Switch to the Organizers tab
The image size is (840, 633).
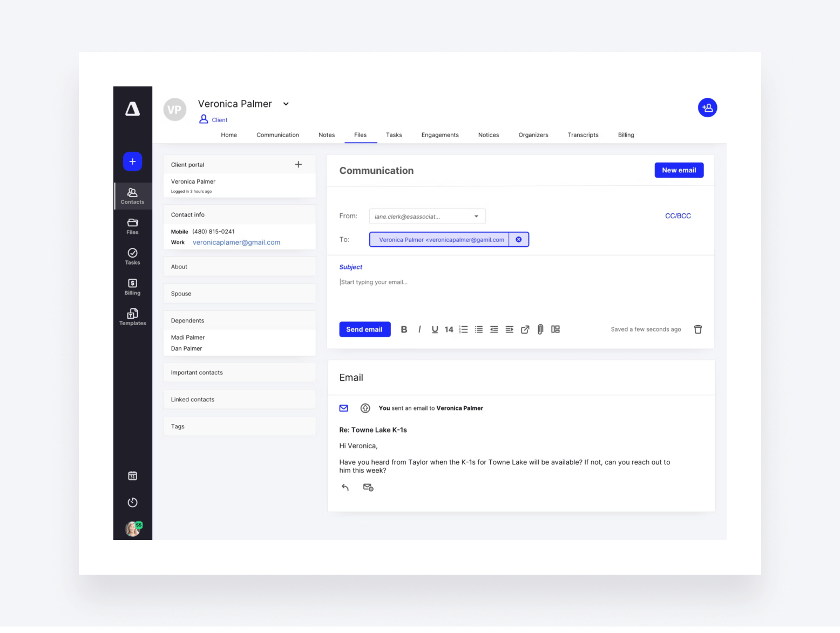(x=533, y=135)
